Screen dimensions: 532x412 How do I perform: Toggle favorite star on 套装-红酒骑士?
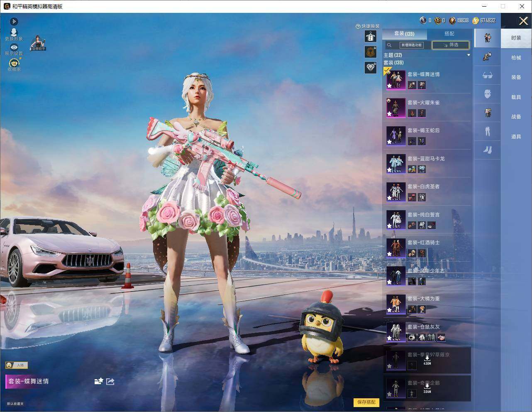(x=389, y=254)
